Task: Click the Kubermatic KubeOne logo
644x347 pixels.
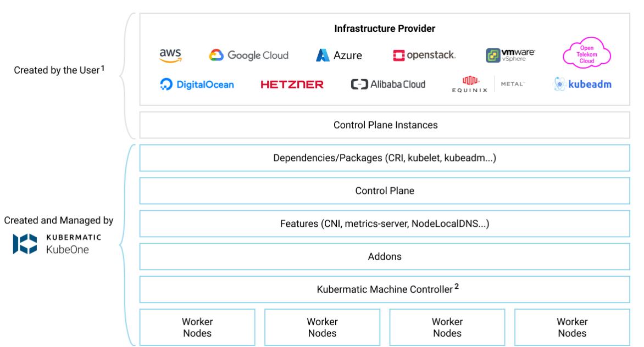Action: pyautogui.click(x=57, y=244)
